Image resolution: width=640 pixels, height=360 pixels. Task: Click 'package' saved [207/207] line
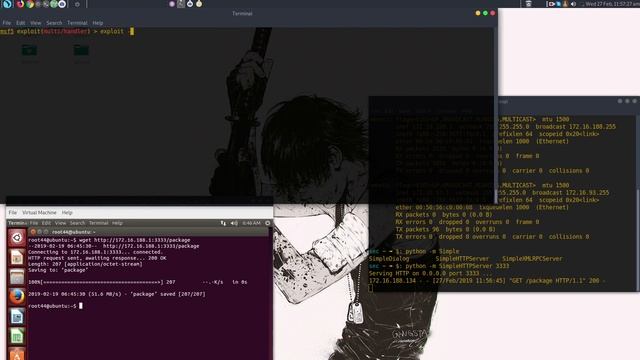(117, 294)
